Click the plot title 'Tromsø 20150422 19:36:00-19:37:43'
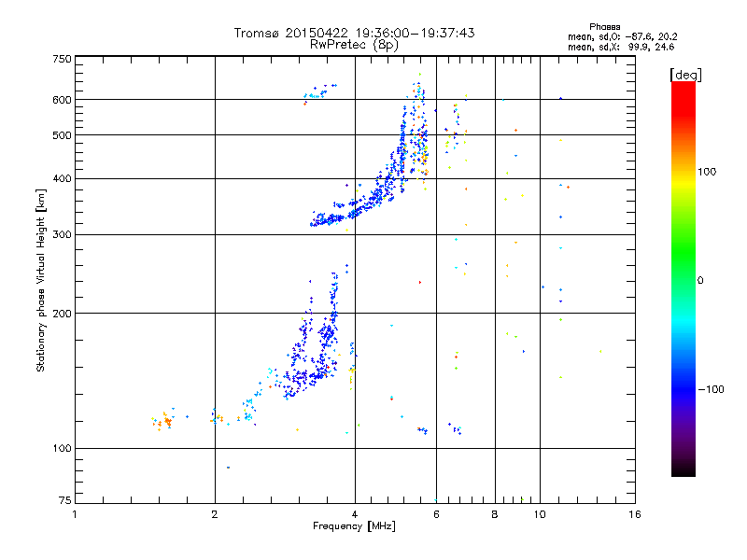The width and height of the screenshot is (747, 560). coord(354,33)
